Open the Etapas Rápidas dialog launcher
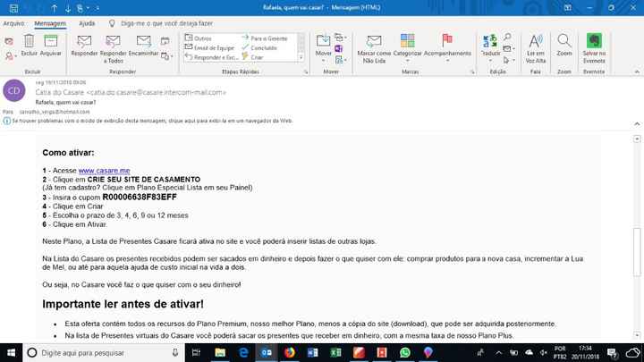Screen dimensions: 644x362 pyautogui.click(x=306, y=72)
